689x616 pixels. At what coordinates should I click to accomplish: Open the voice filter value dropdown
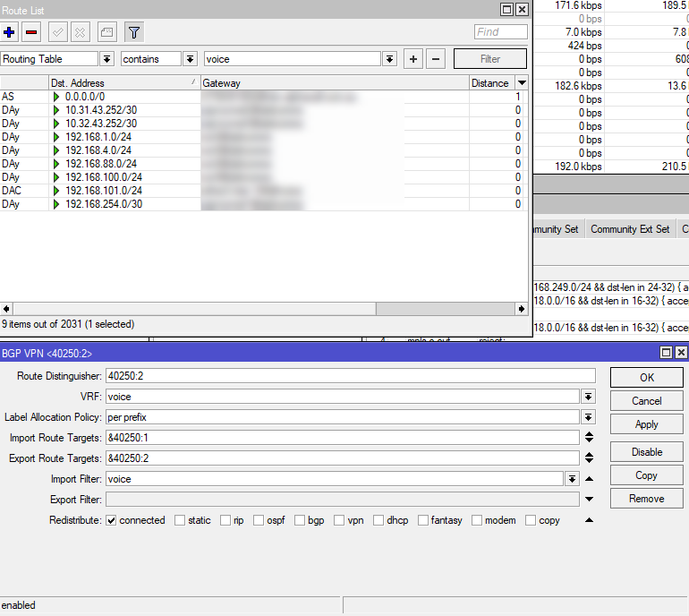tap(389, 59)
